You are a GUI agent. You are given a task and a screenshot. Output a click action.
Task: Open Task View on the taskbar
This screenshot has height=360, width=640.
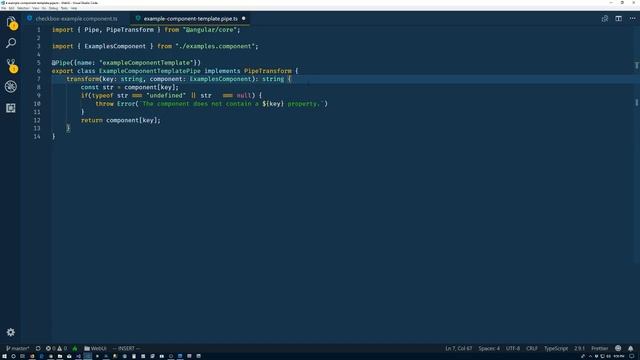coord(22,356)
